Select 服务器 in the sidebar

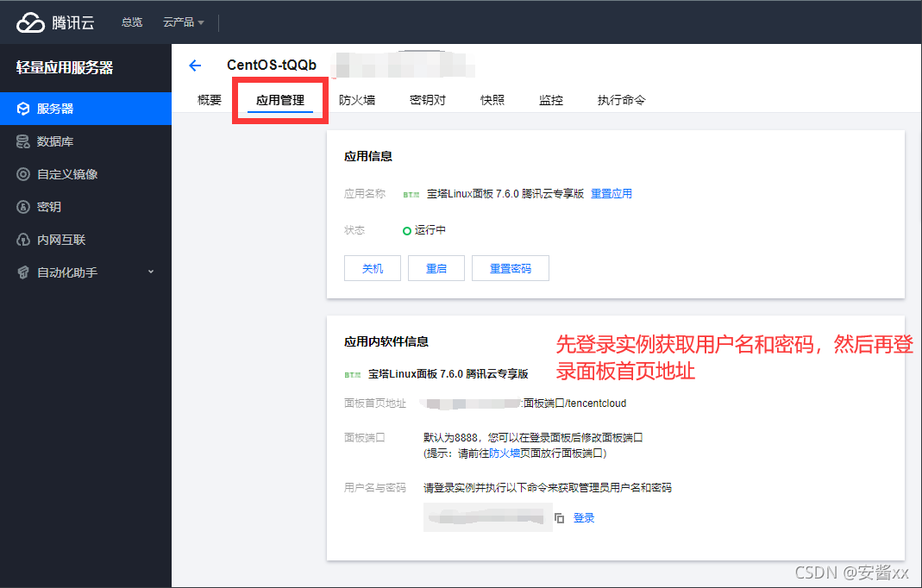86,109
